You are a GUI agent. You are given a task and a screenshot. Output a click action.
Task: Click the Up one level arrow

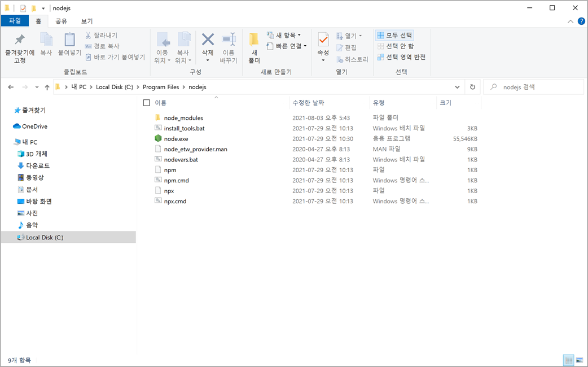click(47, 87)
